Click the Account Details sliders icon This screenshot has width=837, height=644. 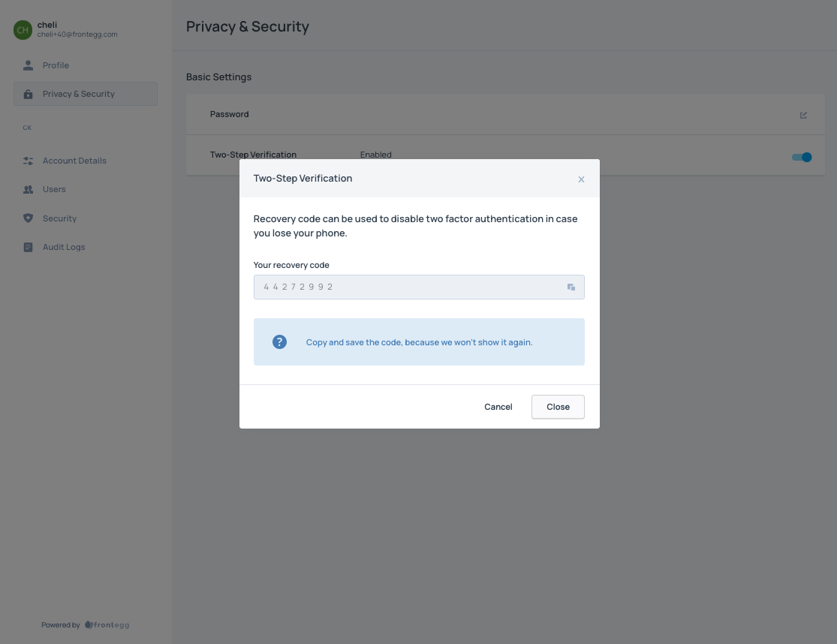29,161
